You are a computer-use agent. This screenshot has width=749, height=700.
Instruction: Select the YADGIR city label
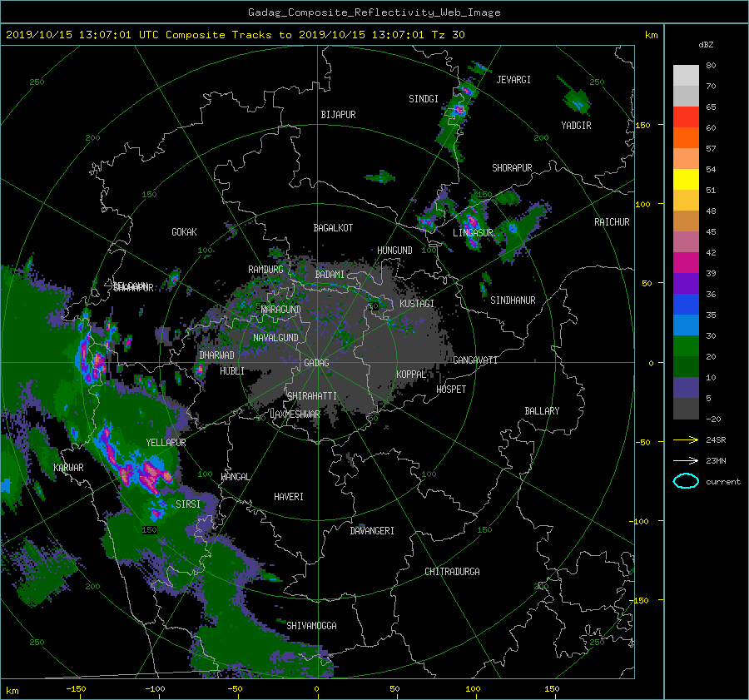tap(576, 126)
